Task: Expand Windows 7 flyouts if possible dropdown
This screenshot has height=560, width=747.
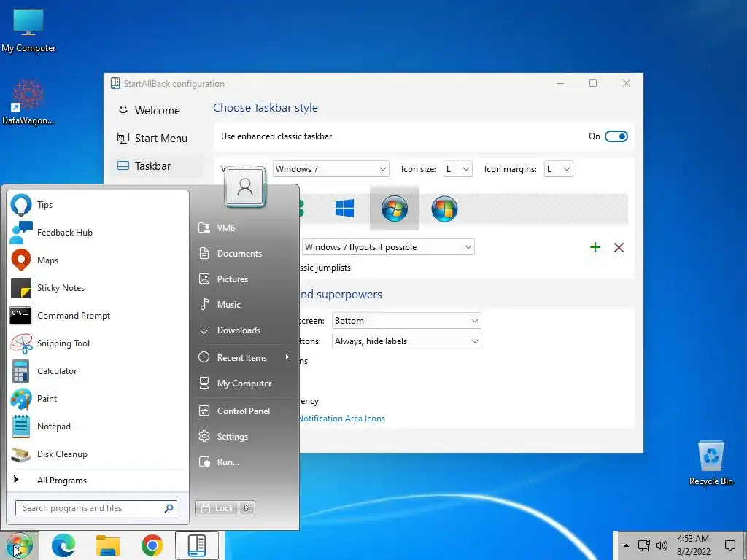Action: coord(388,247)
